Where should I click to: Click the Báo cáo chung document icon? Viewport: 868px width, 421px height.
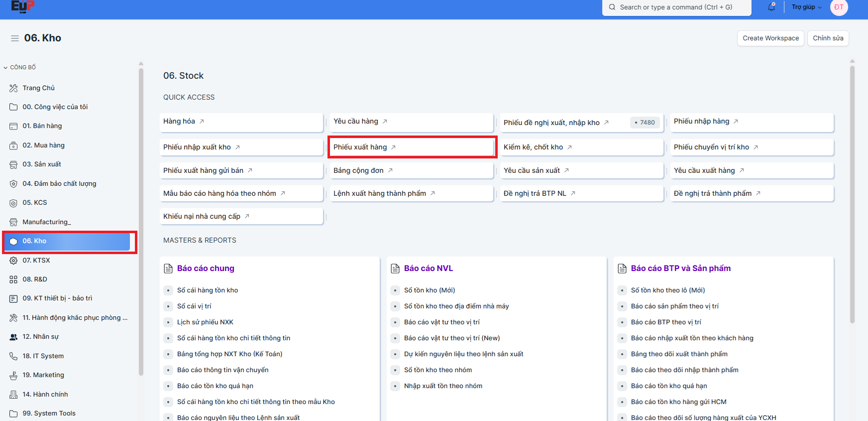tap(168, 269)
